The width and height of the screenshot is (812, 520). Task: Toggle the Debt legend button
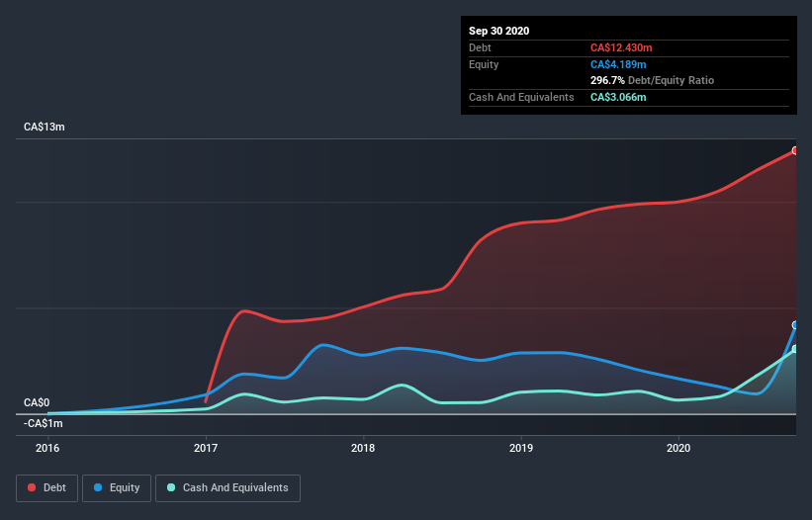(47, 488)
